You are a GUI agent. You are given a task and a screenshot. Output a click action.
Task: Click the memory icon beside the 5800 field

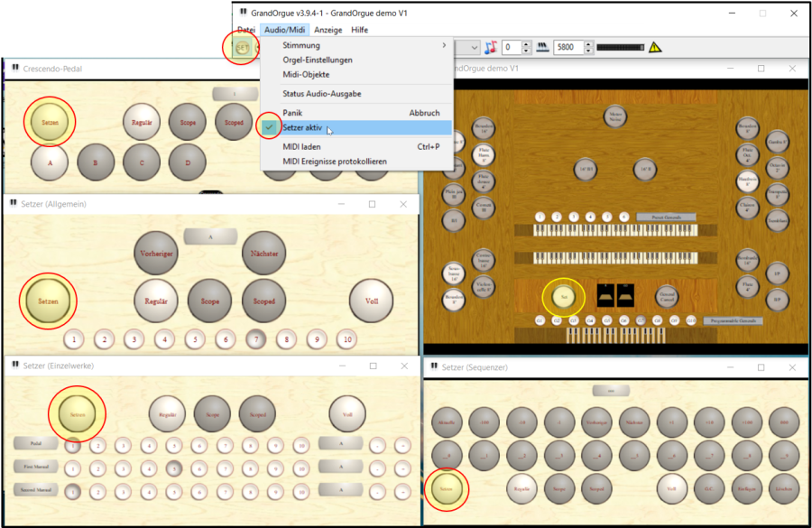(543, 47)
